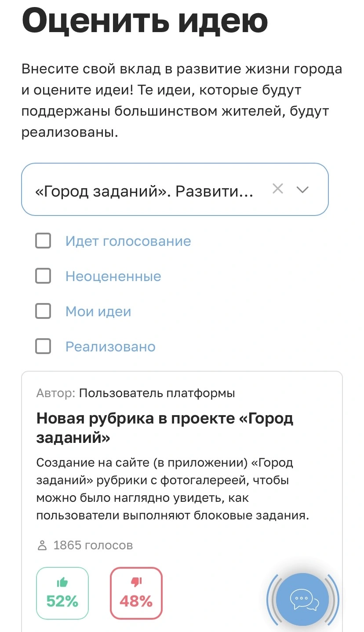Select the Неоцененные filter label
This screenshot has width=364, height=632.
(x=113, y=276)
